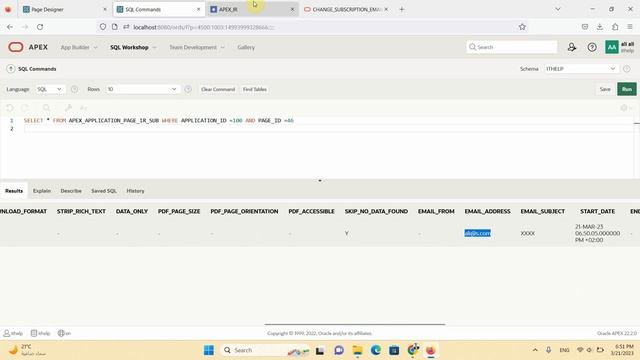Click the help icon beside the Schema selector

pos(627,69)
